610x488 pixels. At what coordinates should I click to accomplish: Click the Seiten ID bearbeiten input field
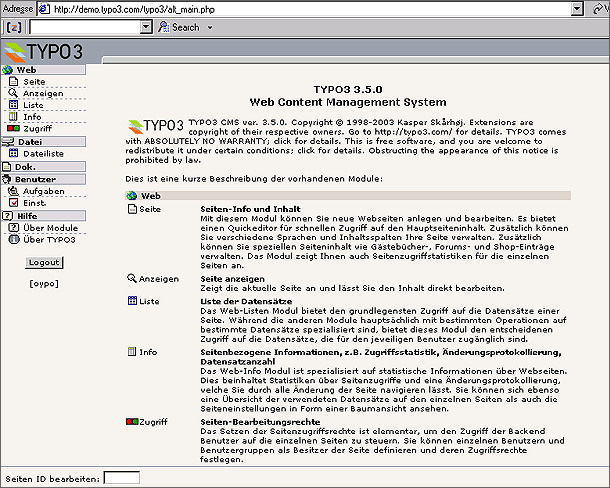click(x=122, y=478)
